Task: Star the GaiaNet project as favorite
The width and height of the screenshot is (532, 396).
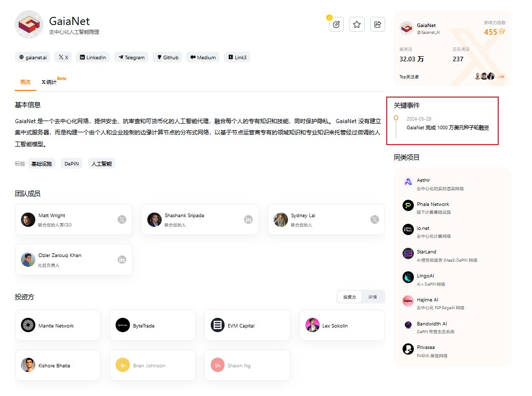Action: pyautogui.click(x=357, y=25)
